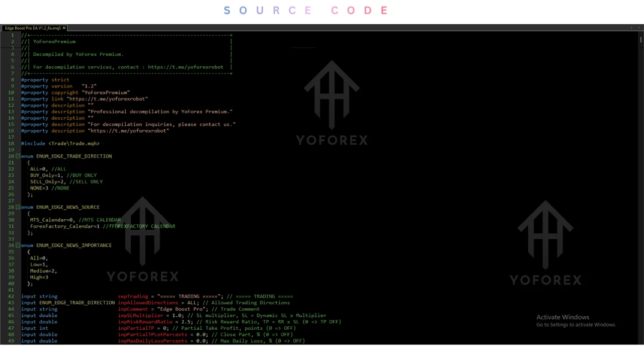Collapse the ENUM_EDGE_NEWS_SOURCE enum fold marker

pyautogui.click(x=18, y=207)
